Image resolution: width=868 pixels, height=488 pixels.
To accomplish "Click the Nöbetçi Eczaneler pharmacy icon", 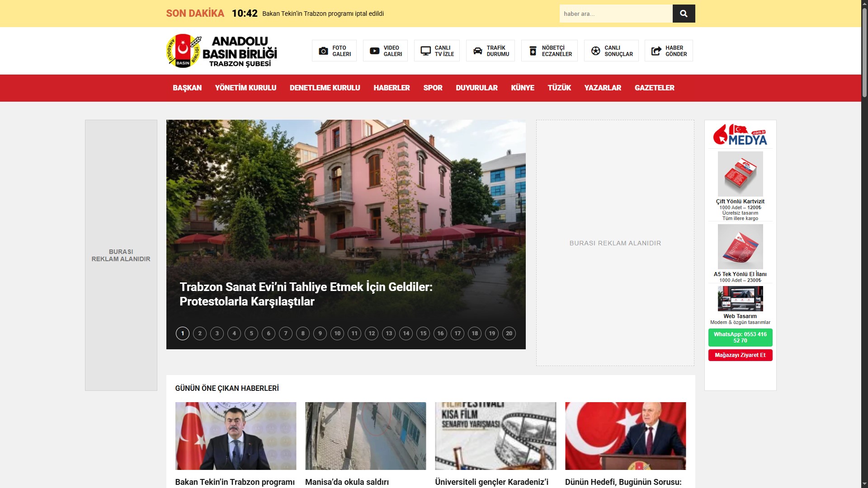I will pyautogui.click(x=533, y=51).
